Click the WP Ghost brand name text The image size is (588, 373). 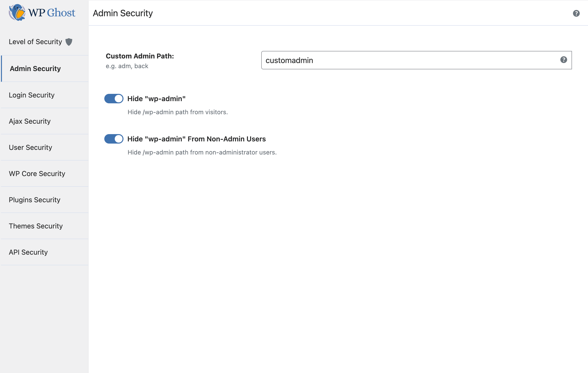pos(52,13)
